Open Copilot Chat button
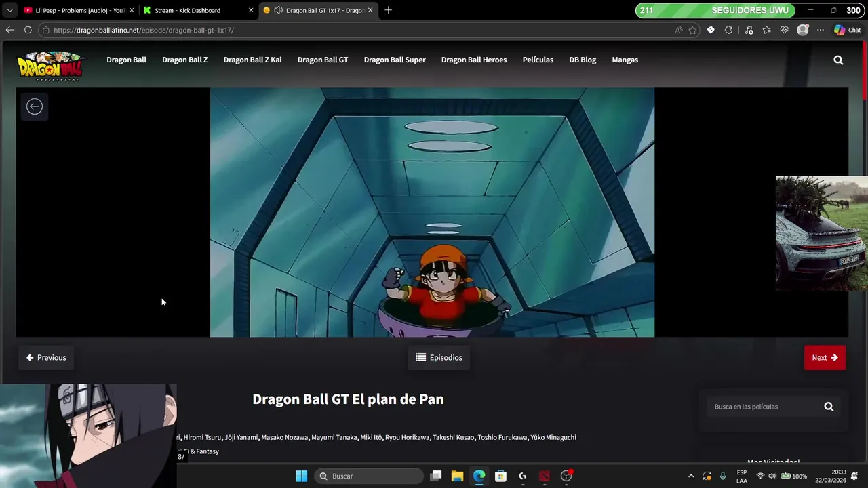Image resolution: width=868 pixels, height=488 pixels. pos(848,30)
